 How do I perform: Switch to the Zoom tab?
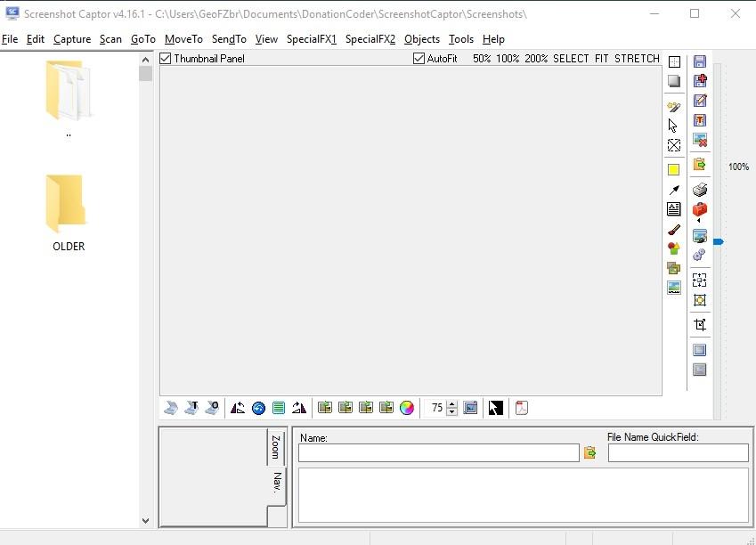276,447
